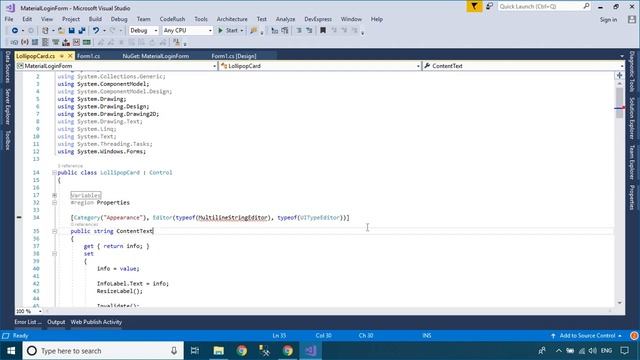Open the Solution Explorer side panel tab
The height and width of the screenshot is (360, 640).
pos(632,118)
